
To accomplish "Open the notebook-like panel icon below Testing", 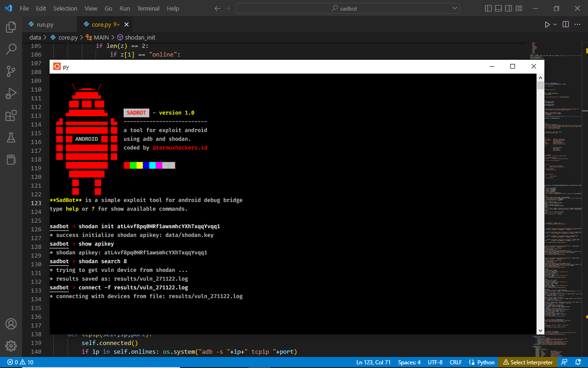I will point(11,160).
